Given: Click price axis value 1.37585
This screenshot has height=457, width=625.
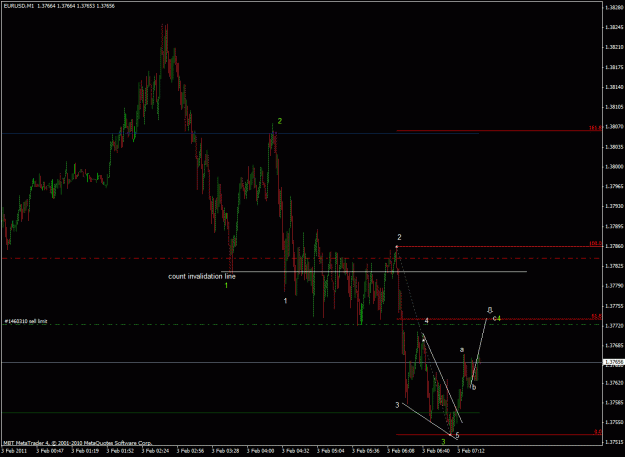Looking at the screenshot, I should point(612,402).
